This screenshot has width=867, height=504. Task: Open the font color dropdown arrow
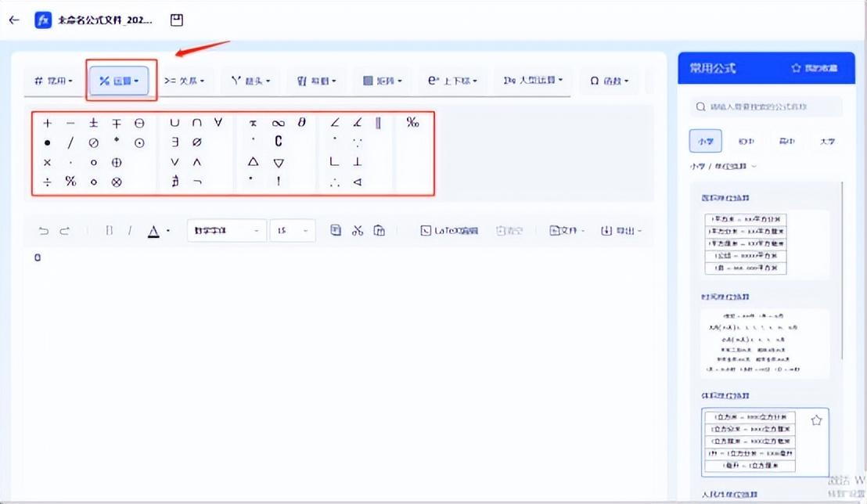click(x=168, y=231)
